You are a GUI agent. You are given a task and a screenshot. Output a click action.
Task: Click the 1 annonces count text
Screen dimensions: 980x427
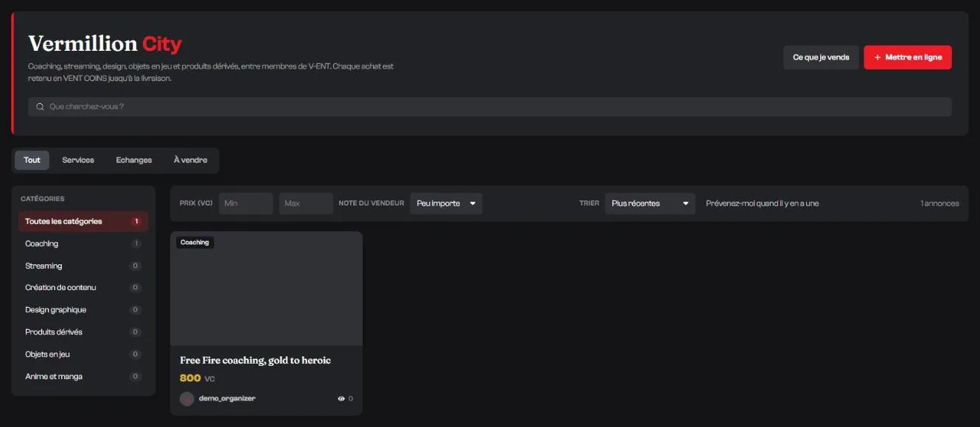click(x=939, y=203)
